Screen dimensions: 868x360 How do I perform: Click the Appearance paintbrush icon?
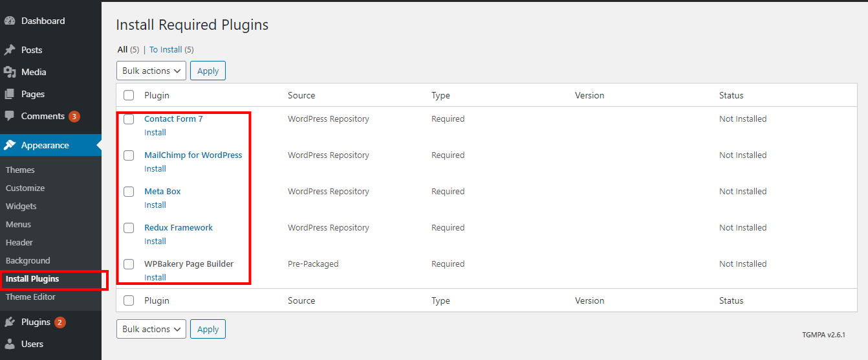tap(10, 145)
